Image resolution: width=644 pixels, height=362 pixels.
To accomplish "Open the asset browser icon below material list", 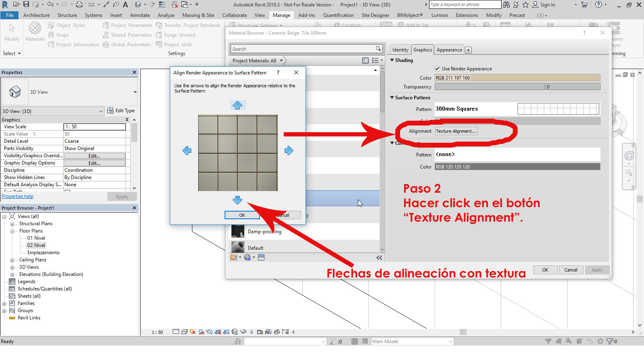I will click(261, 257).
